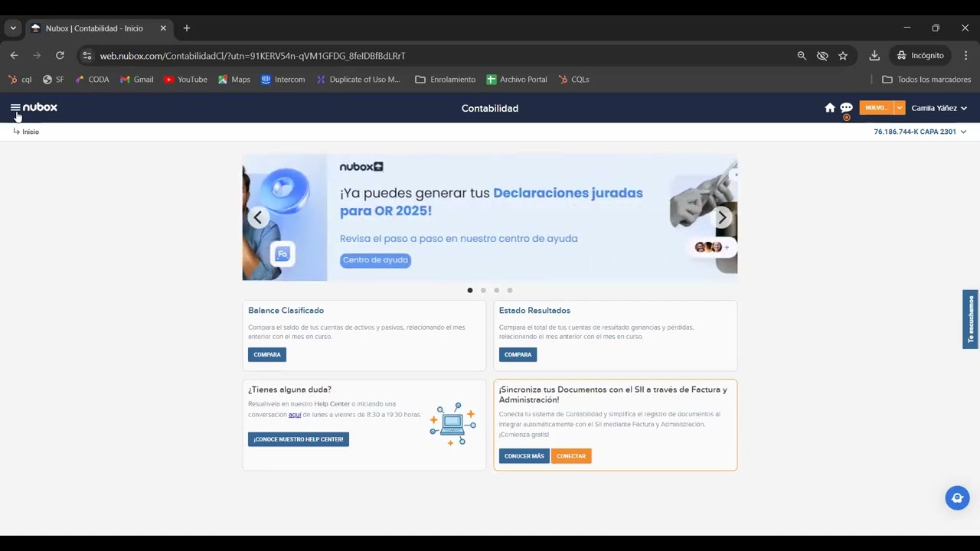Open Duplicate of Uso M... bookmark

(358, 80)
